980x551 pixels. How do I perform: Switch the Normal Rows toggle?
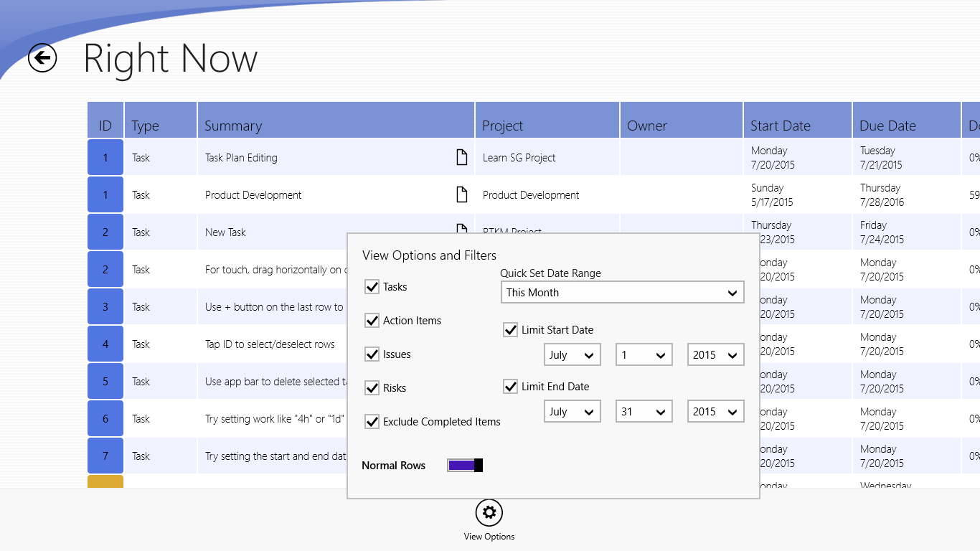(465, 466)
